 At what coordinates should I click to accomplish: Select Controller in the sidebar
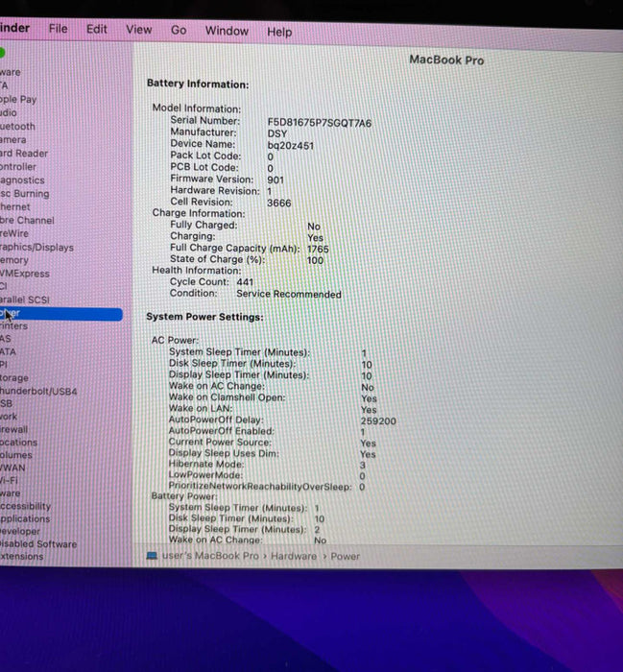pyautogui.click(x=18, y=167)
